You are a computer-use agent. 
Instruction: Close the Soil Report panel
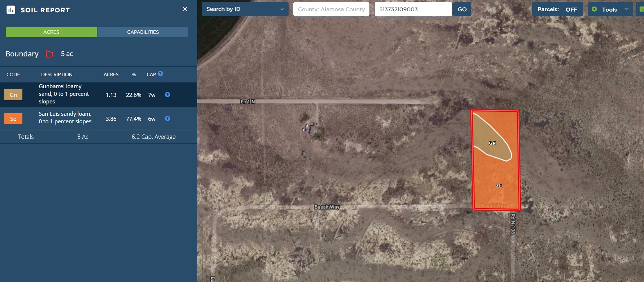pos(185,9)
